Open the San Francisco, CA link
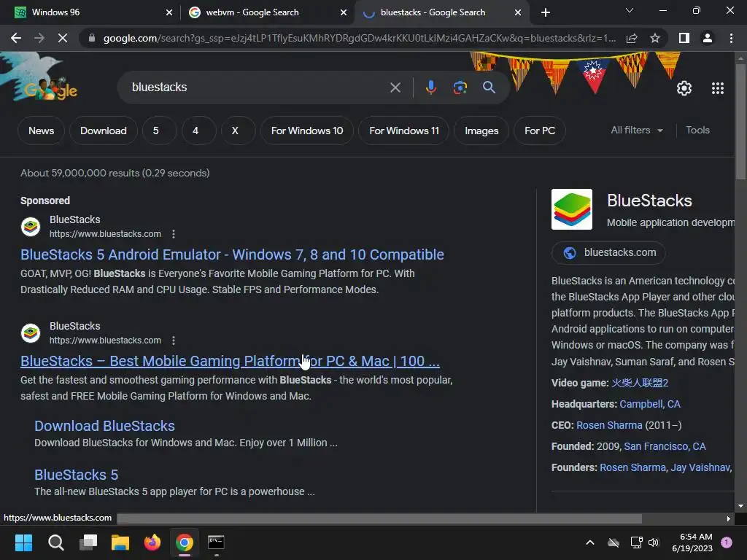This screenshot has height=560, width=747. (x=665, y=447)
